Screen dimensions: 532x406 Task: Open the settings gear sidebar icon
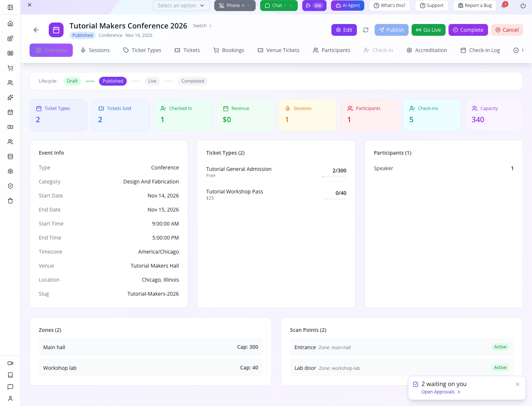pos(10,171)
